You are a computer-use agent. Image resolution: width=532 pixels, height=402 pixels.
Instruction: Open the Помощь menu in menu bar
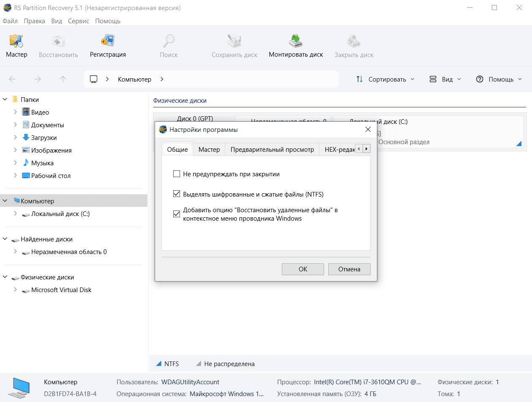[108, 21]
